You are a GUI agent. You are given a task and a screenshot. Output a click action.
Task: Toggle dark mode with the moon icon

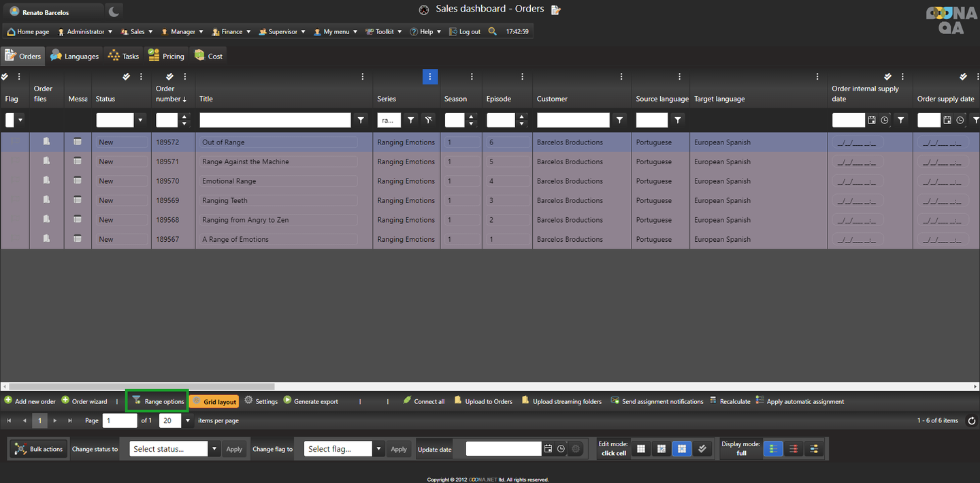coord(114,12)
